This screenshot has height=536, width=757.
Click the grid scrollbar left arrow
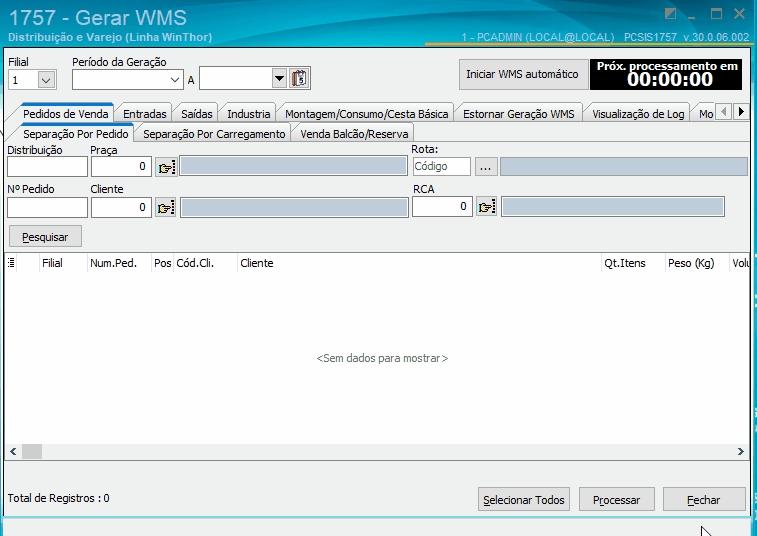click(14, 451)
